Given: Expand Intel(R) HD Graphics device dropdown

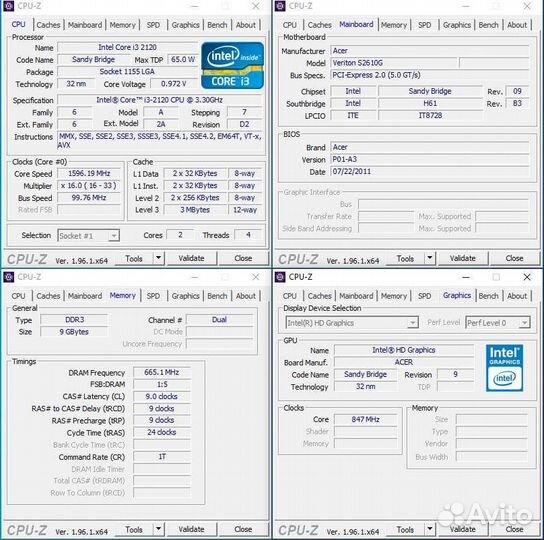Looking at the screenshot, I should click(413, 323).
